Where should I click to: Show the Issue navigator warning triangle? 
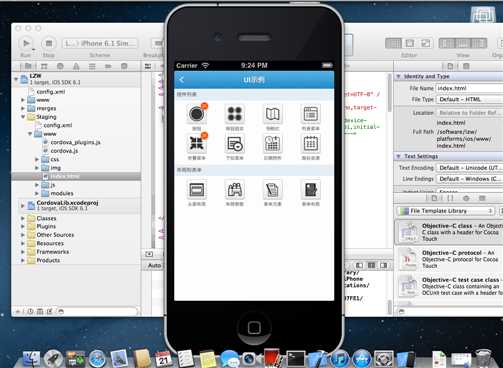(76, 66)
